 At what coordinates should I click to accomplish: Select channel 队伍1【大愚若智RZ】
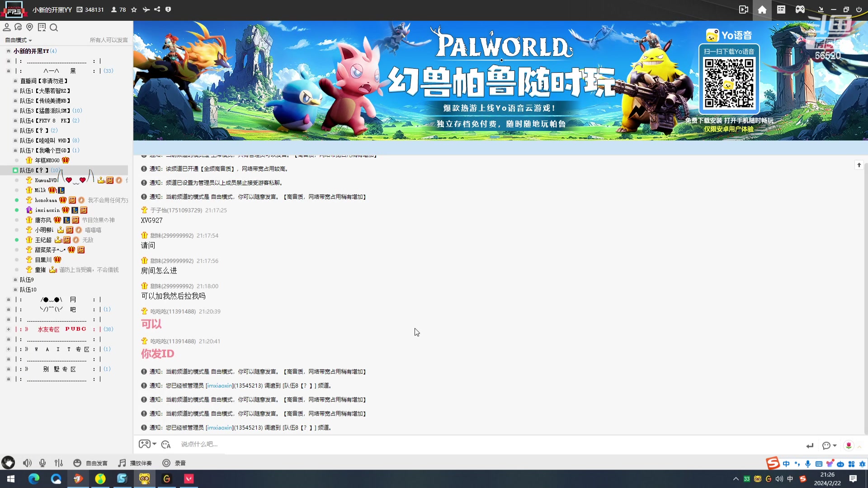[x=45, y=91]
